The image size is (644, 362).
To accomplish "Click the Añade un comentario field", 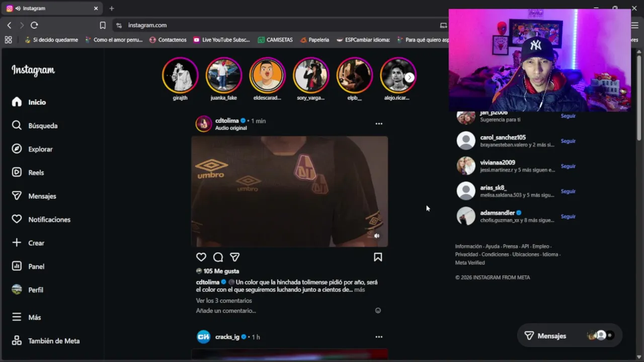I will point(284,311).
